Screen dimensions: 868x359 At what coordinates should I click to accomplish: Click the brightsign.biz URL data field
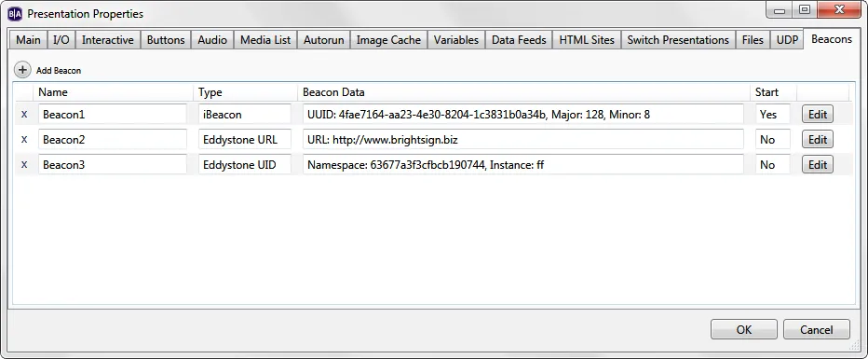point(523,140)
